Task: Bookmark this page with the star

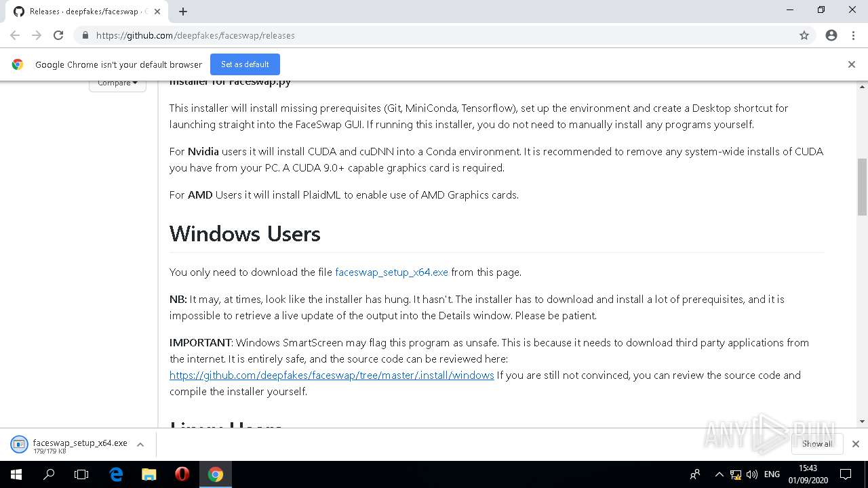Action: pos(804,35)
